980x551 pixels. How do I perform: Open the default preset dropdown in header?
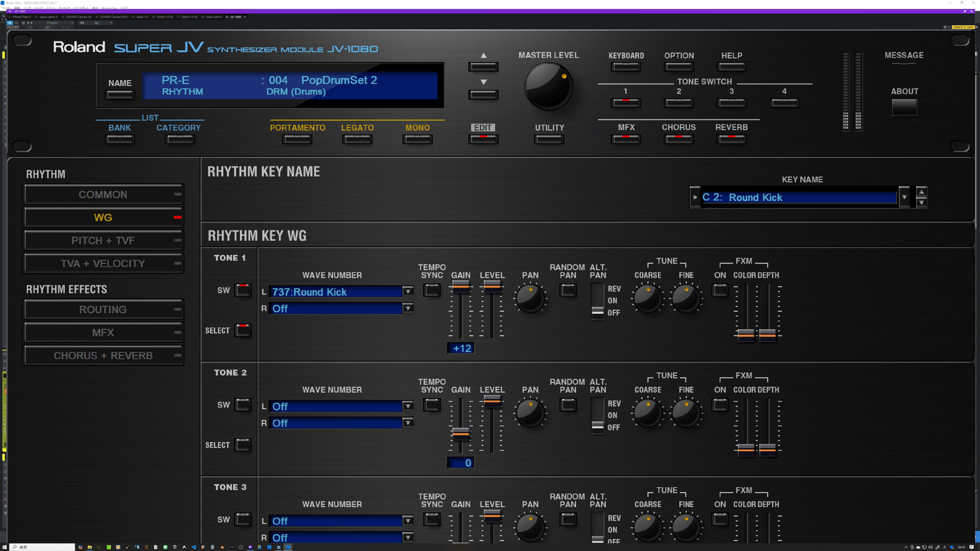(72, 23)
